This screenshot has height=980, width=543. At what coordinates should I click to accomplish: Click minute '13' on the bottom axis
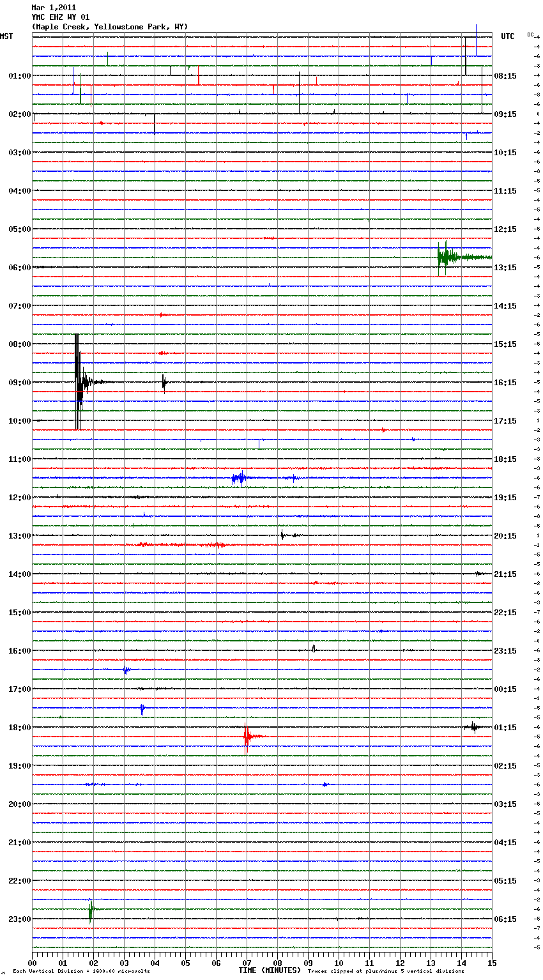pos(431,962)
